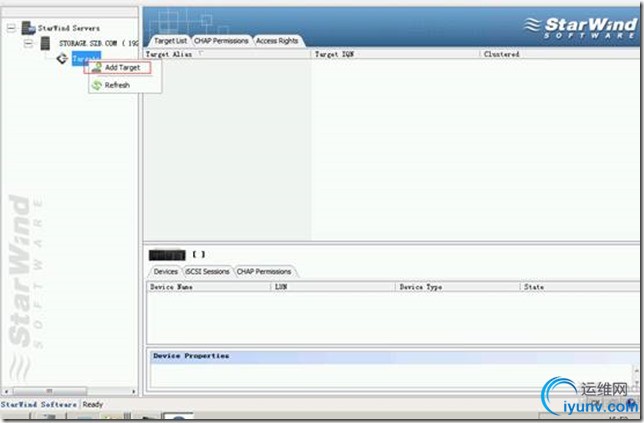Switch to the upper CHAP Permissions tab
This screenshot has width=644, height=423.
221,41
